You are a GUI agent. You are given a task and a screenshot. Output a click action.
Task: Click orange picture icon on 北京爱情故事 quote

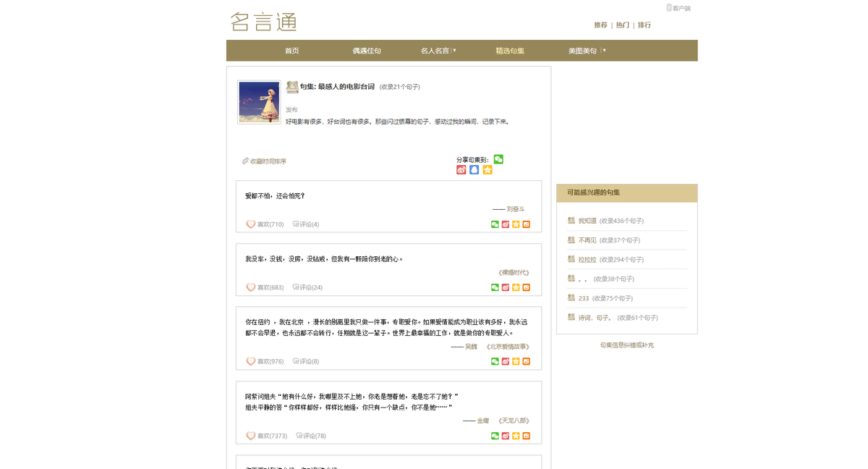pyautogui.click(x=527, y=361)
